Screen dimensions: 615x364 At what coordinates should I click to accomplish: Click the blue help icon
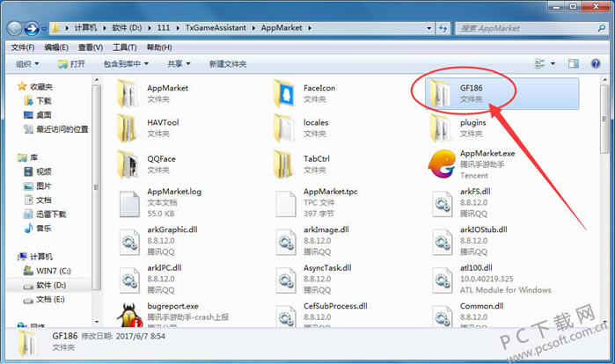(x=596, y=63)
